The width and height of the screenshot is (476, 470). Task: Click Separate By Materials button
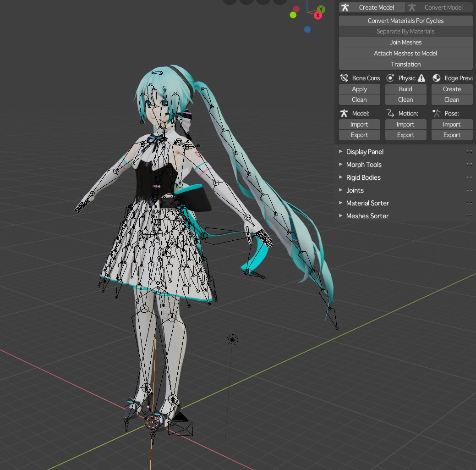(405, 31)
